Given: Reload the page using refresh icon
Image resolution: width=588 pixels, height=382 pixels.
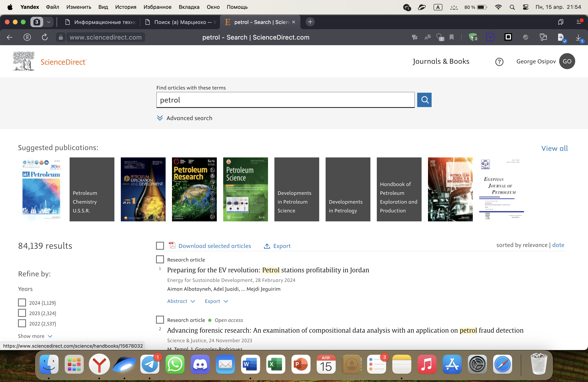Looking at the screenshot, I should (44, 37).
